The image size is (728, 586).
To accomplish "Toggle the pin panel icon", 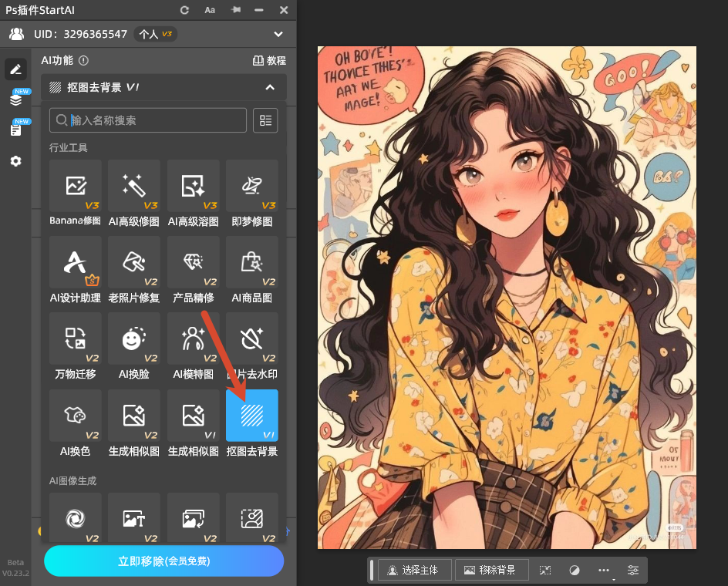I will point(235,10).
